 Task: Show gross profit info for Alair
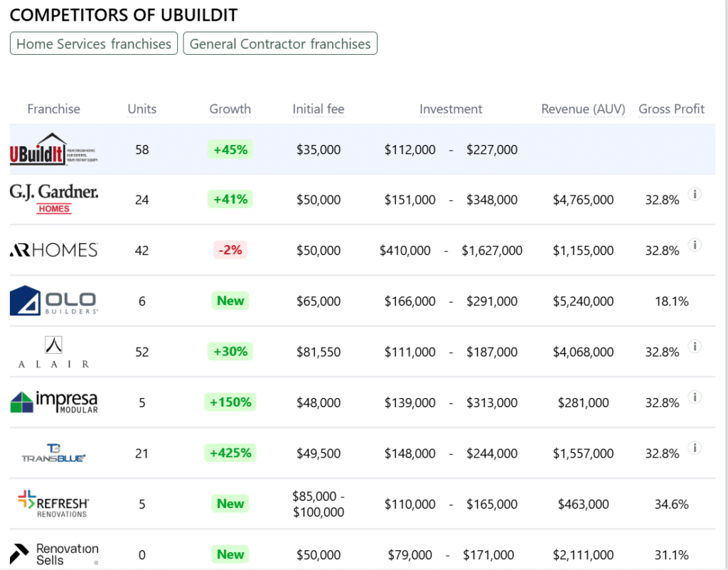click(695, 347)
